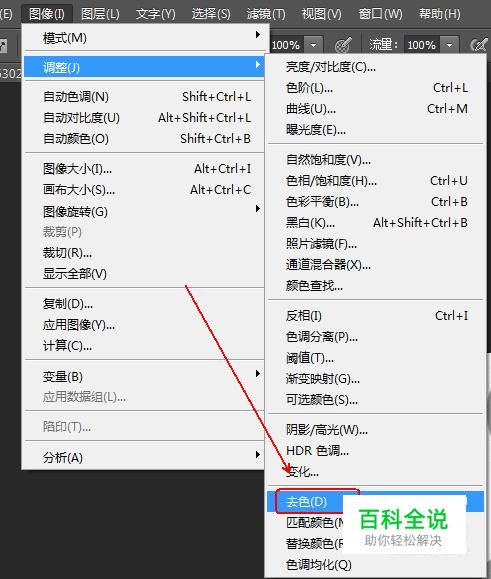491x579 pixels.
Task: Open the 视图(V) menu
Action: tap(322, 14)
